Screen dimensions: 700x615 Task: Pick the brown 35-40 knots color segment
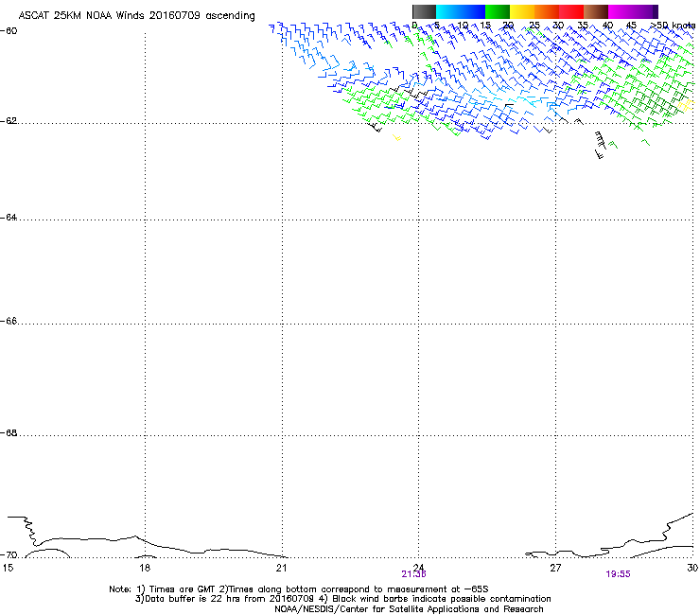(596, 11)
